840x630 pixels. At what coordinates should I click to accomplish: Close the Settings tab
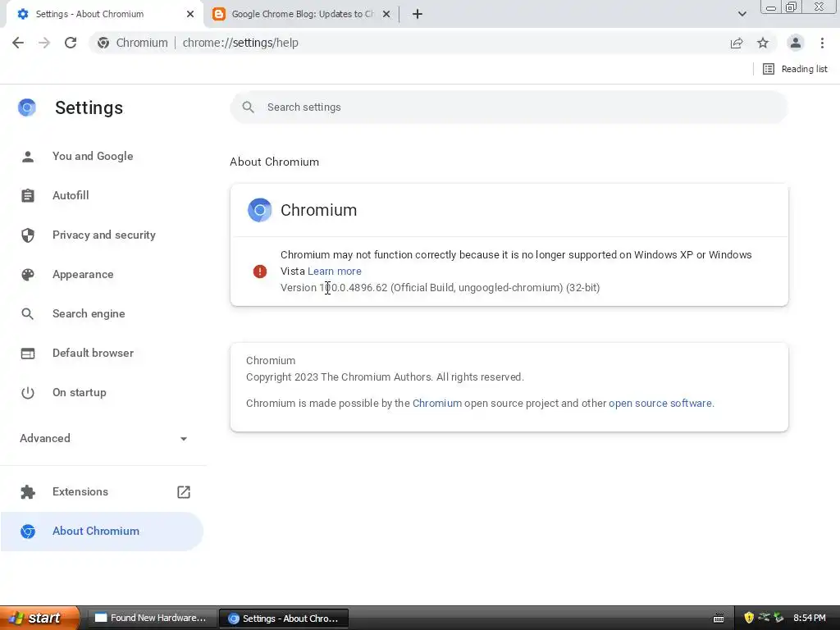pos(190,15)
